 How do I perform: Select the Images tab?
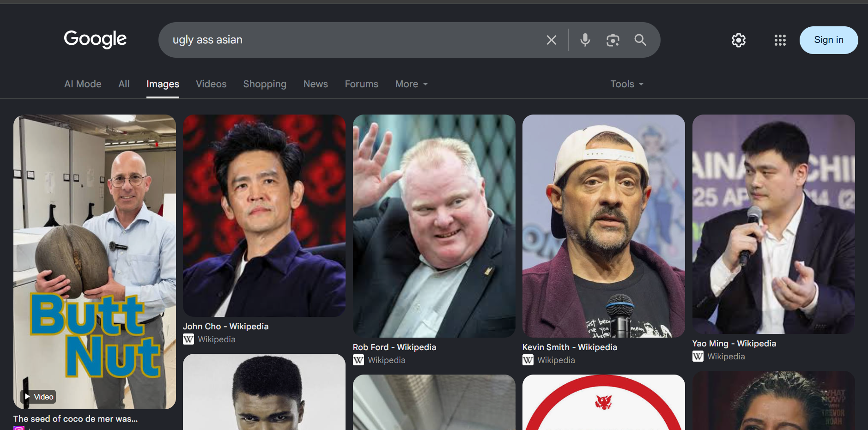[163, 84]
